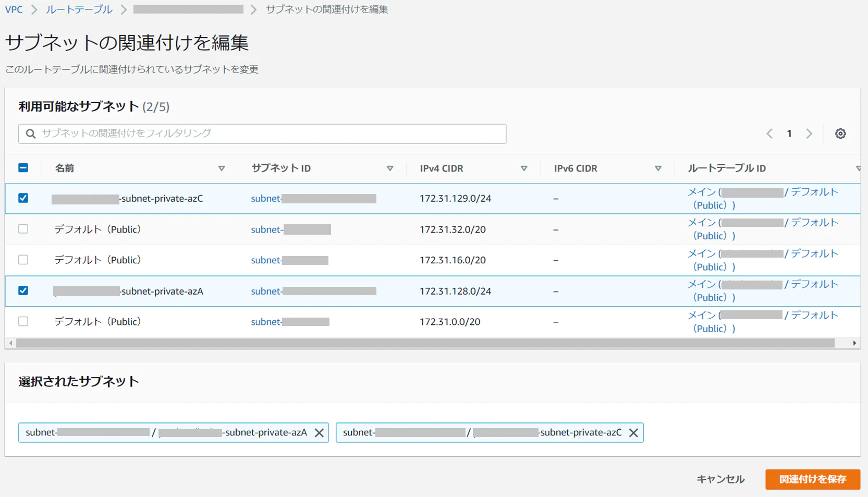This screenshot has width=868, height=497.
Task: Open VPC breadcrumb link
Action: coord(14,9)
